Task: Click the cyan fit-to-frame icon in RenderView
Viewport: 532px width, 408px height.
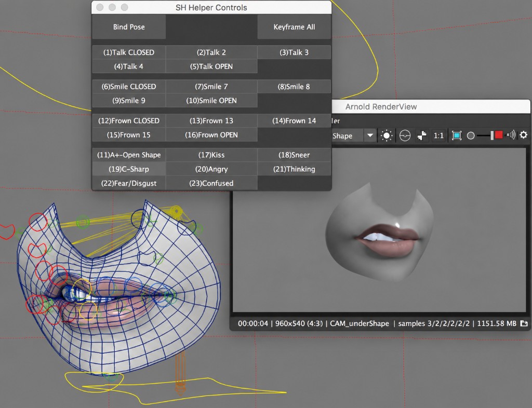Action: pos(457,135)
